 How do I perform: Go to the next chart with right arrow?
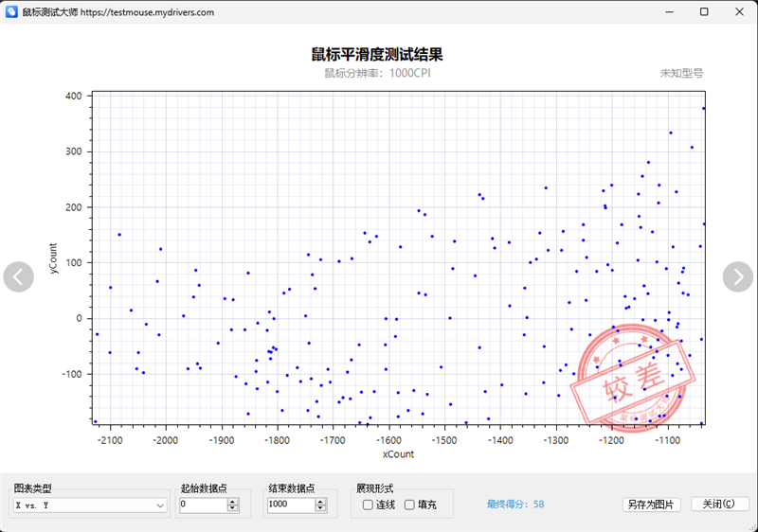(x=738, y=276)
